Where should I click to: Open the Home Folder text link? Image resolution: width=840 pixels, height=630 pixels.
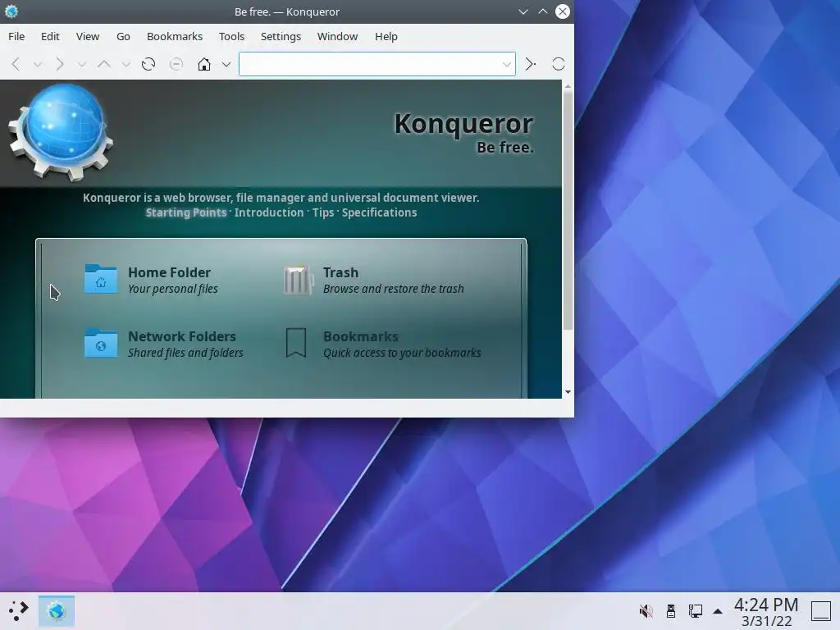(169, 272)
